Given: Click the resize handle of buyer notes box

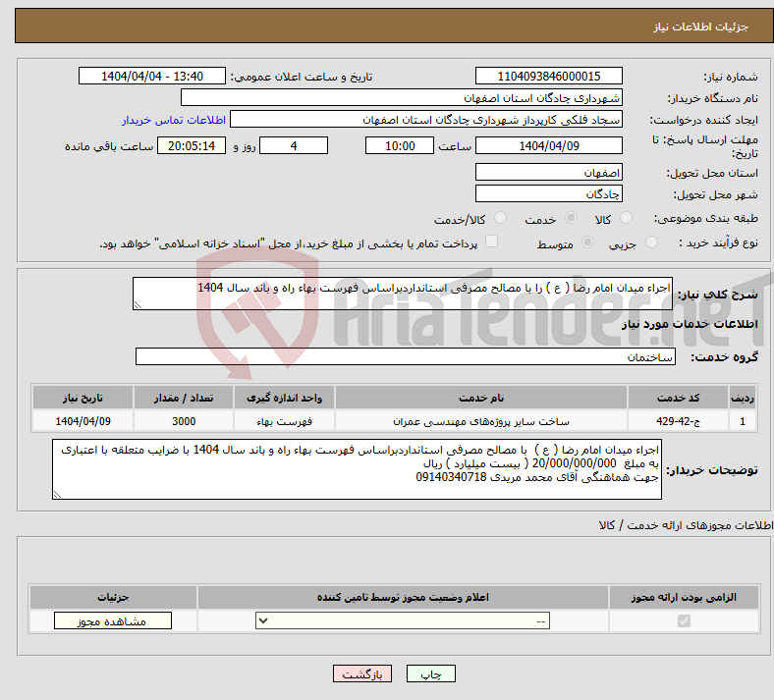Looking at the screenshot, I should point(57,494).
